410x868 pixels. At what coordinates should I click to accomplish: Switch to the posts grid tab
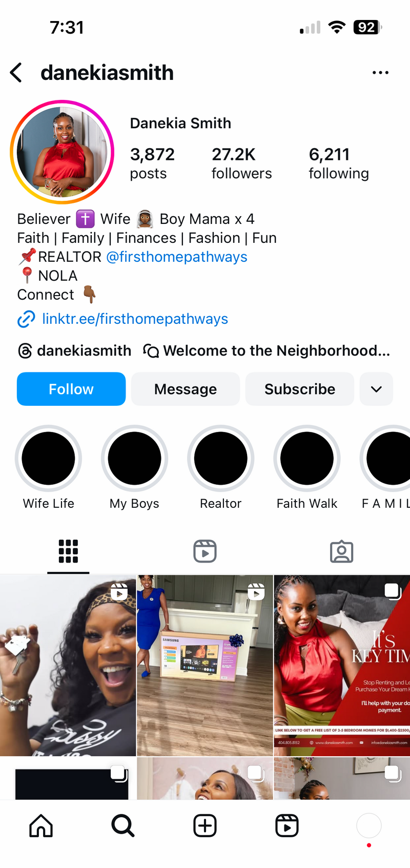[68, 551]
